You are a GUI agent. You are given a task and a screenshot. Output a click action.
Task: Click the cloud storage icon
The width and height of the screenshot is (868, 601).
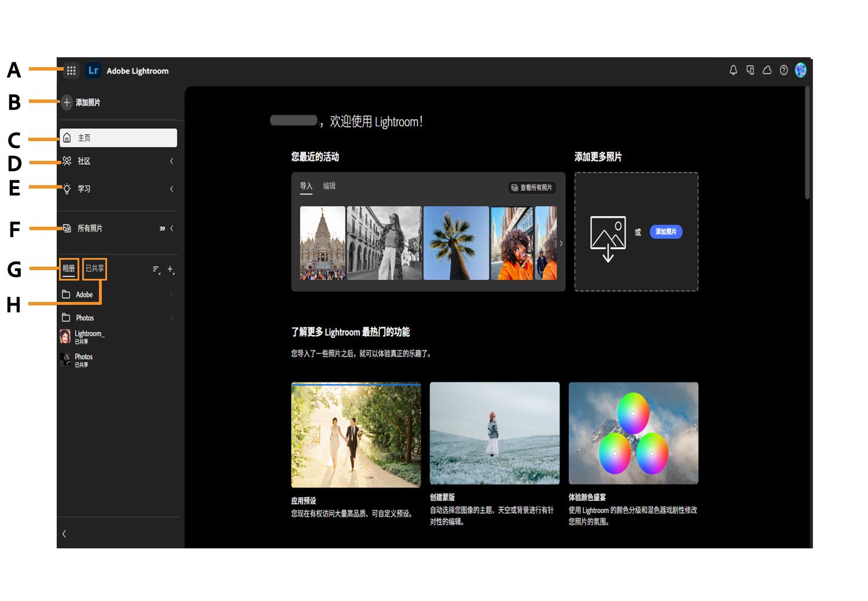[767, 70]
